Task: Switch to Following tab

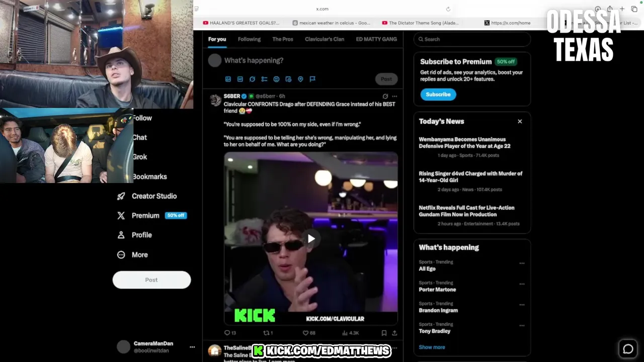Action: 249,39
